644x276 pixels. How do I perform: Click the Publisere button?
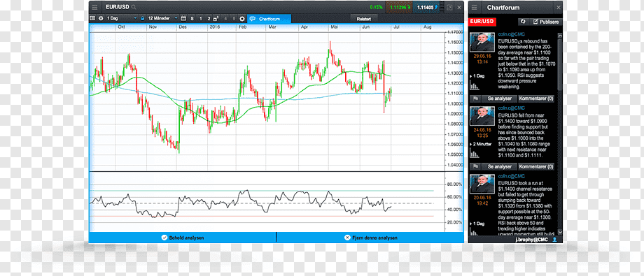[x=545, y=22]
